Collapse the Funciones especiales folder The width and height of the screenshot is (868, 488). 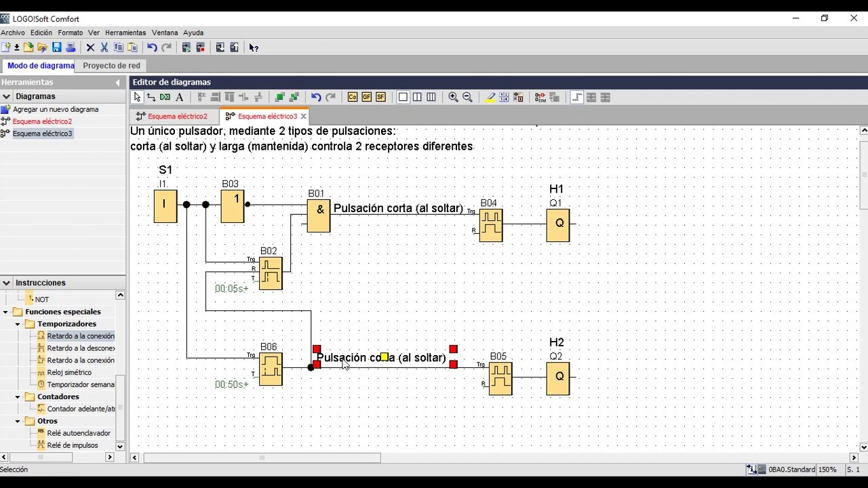click(x=6, y=312)
